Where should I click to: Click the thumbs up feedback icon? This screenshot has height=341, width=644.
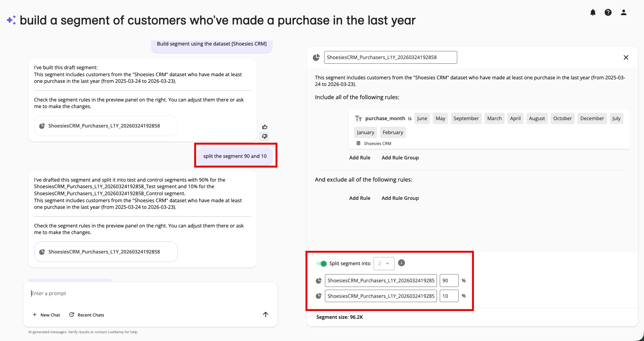click(x=265, y=127)
